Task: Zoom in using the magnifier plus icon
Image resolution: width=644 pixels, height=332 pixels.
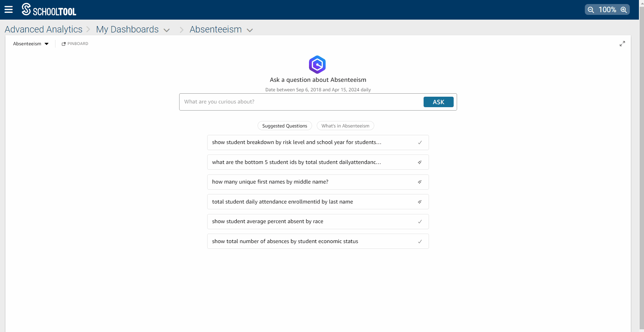Action: [x=624, y=10]
